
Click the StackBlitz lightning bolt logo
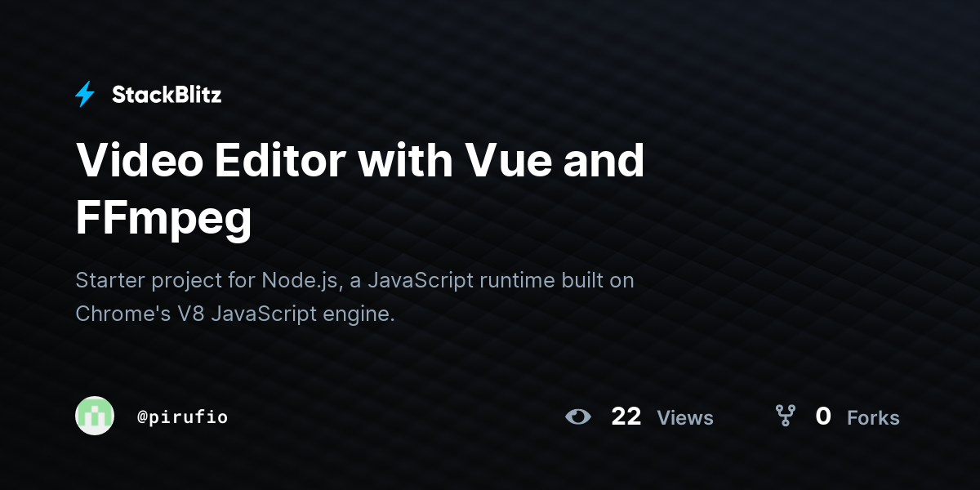[85, 94]
